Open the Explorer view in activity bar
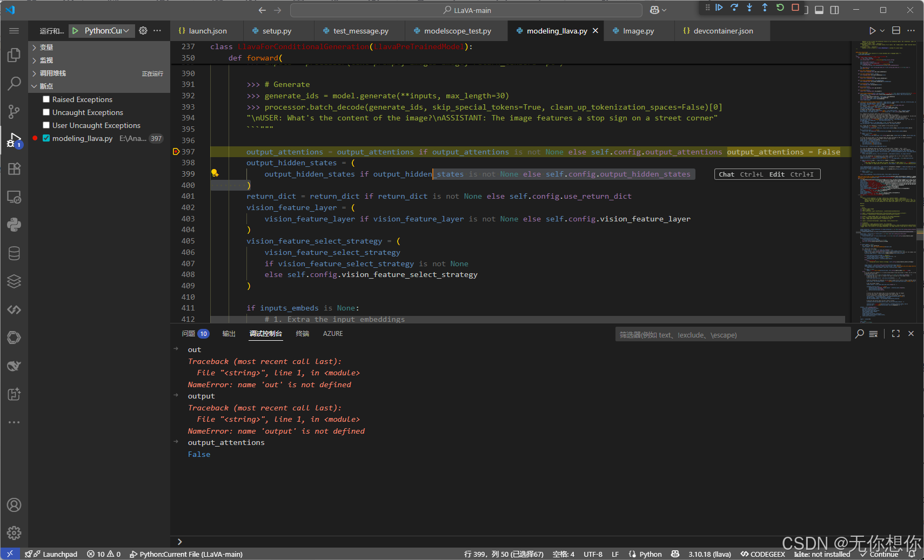This screenshot has width=924, height=560. [14, 55]
